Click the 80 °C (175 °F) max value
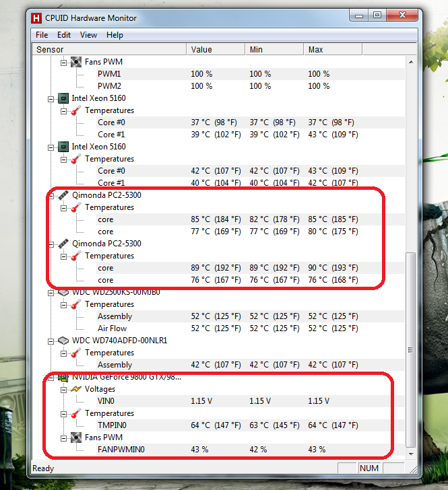The height and width of the screenshot is (490, 448). pyautogui.click(x=333, y=232)
